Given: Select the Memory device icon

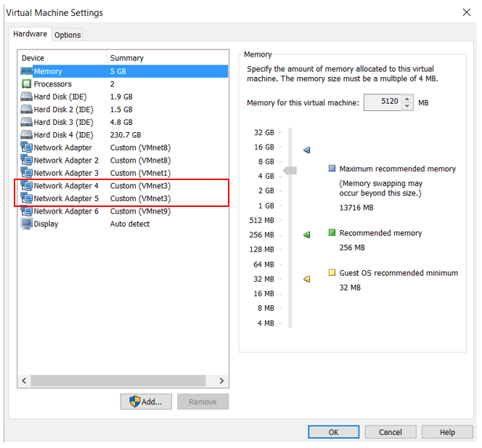Looking at the screenshot, I should pos(26,71).
